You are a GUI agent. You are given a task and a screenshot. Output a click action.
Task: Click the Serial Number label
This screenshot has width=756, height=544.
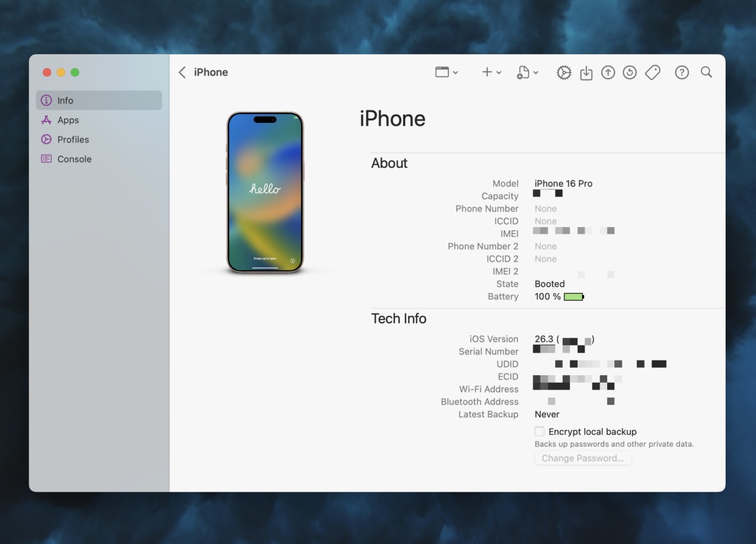[x=488, y=352]
